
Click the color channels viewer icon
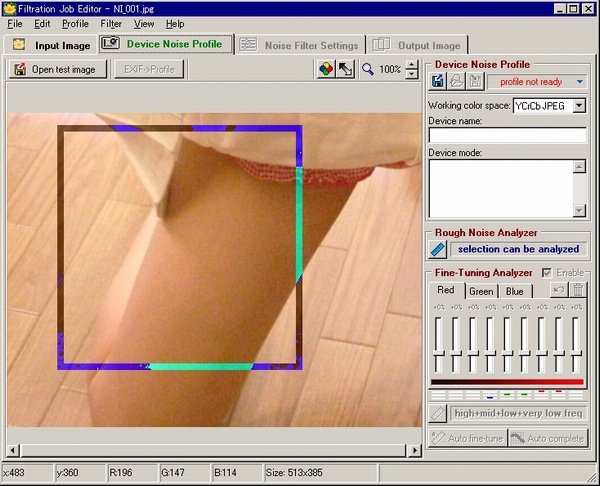(x=326, y=69)
